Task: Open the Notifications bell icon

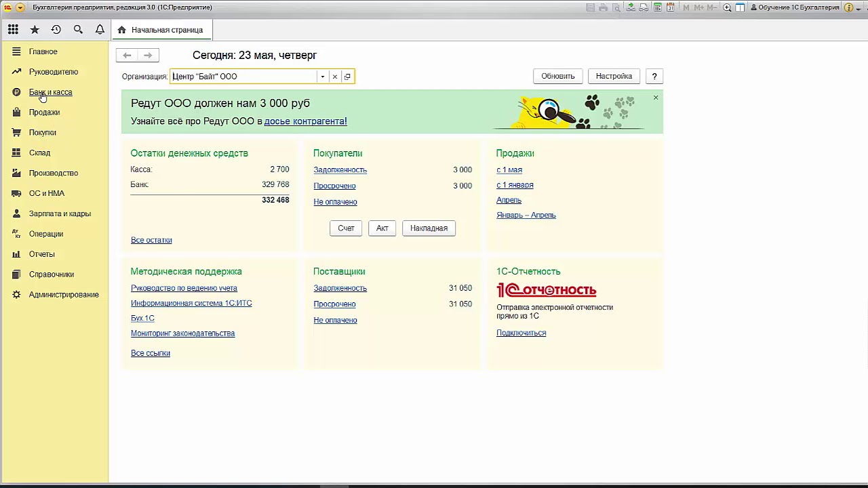Action: [x=100, y=30]
